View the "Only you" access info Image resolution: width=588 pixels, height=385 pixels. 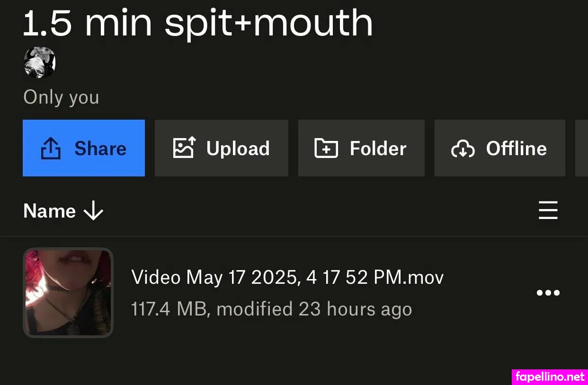click(x=61, y=97)
